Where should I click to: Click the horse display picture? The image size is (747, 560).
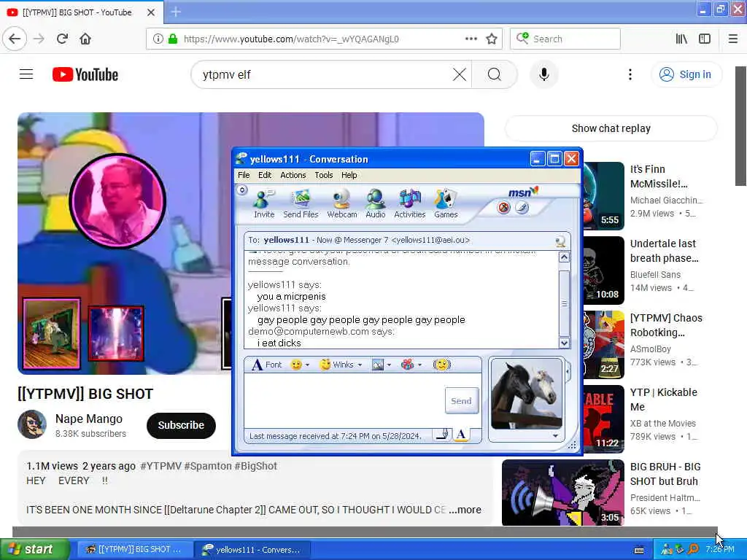[527, 394]
